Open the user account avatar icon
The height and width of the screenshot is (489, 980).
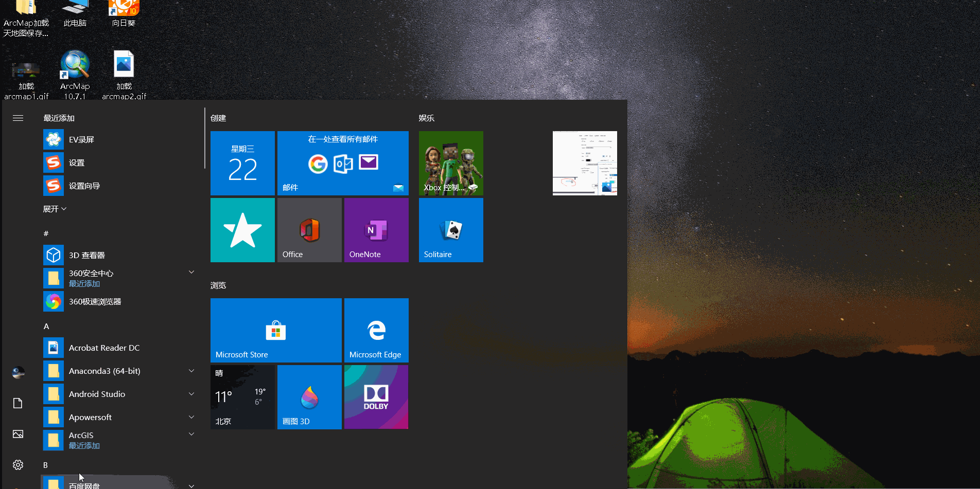pyautogui.click(x=18, y=372)
